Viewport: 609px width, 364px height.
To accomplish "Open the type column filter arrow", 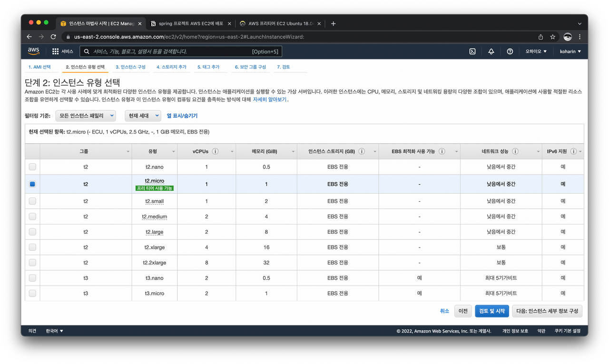I will coord(174,152).
